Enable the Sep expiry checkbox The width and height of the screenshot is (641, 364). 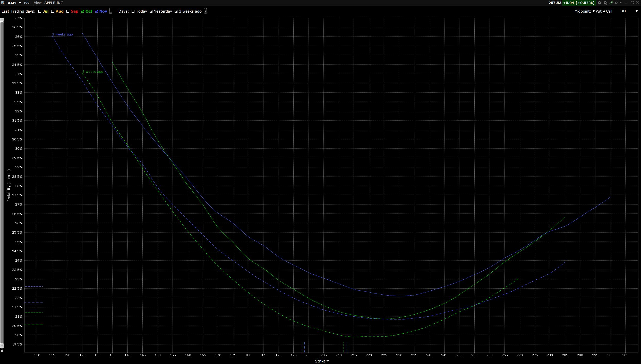tap(68, 11)
